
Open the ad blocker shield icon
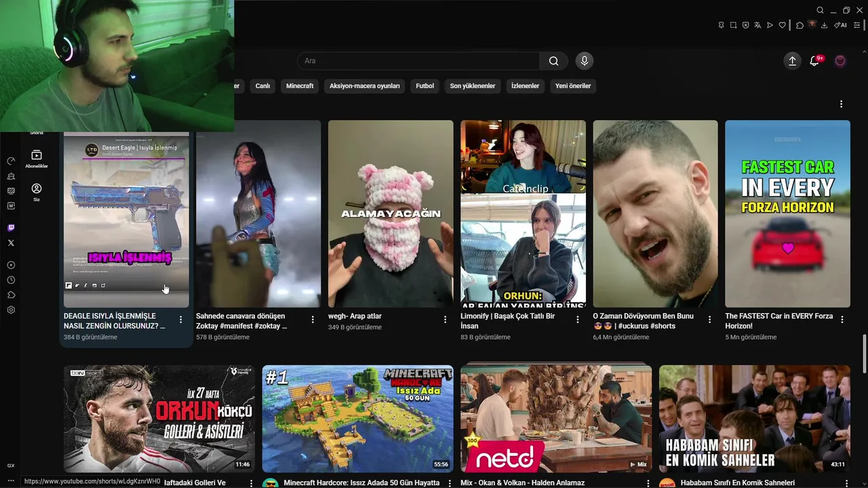(x=745, y=25)
